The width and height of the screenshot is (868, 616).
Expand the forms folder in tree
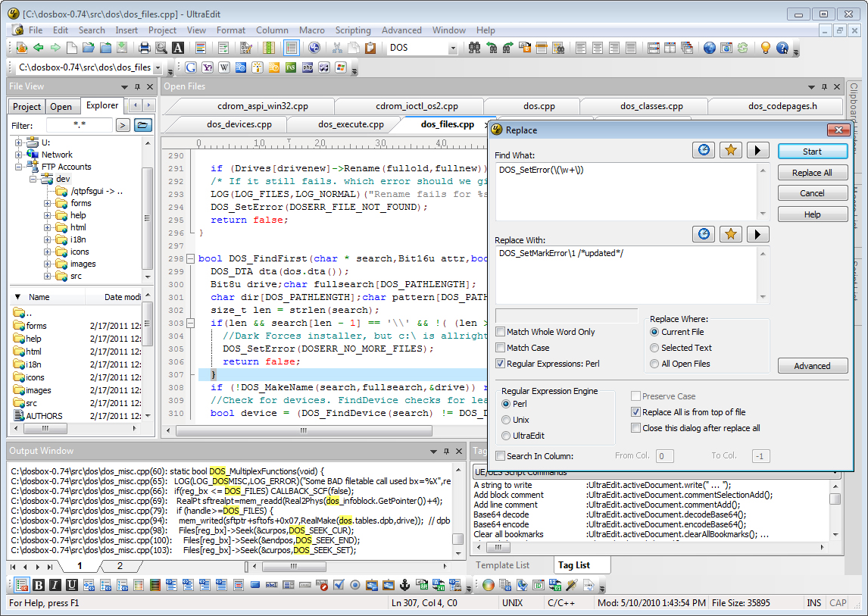tap(48, 203)
